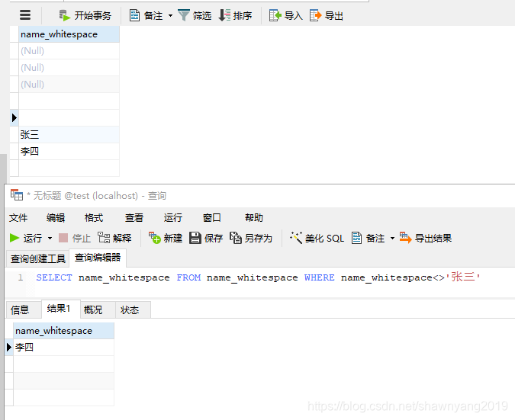Open the 编辑 menu

(x=56, y=217)
